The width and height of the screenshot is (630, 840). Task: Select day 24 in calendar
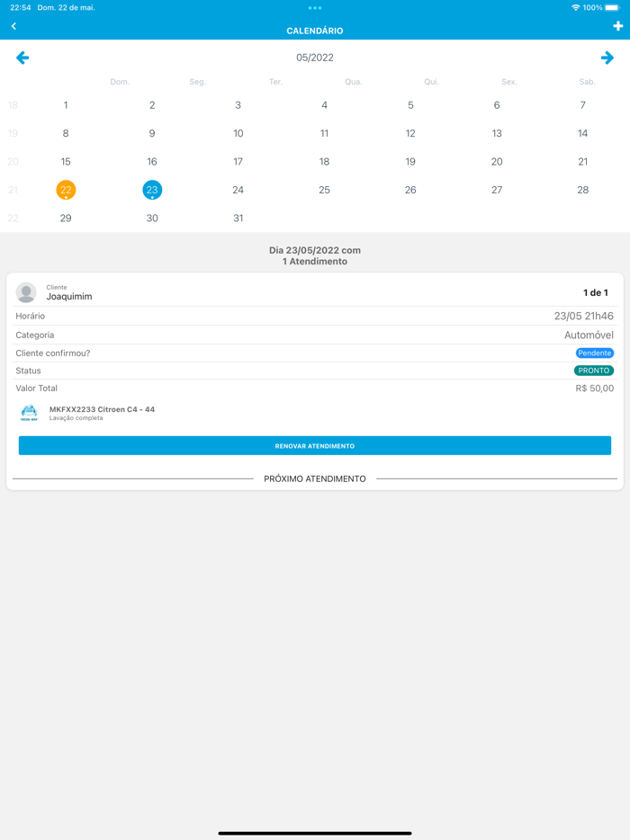point(238,190)
